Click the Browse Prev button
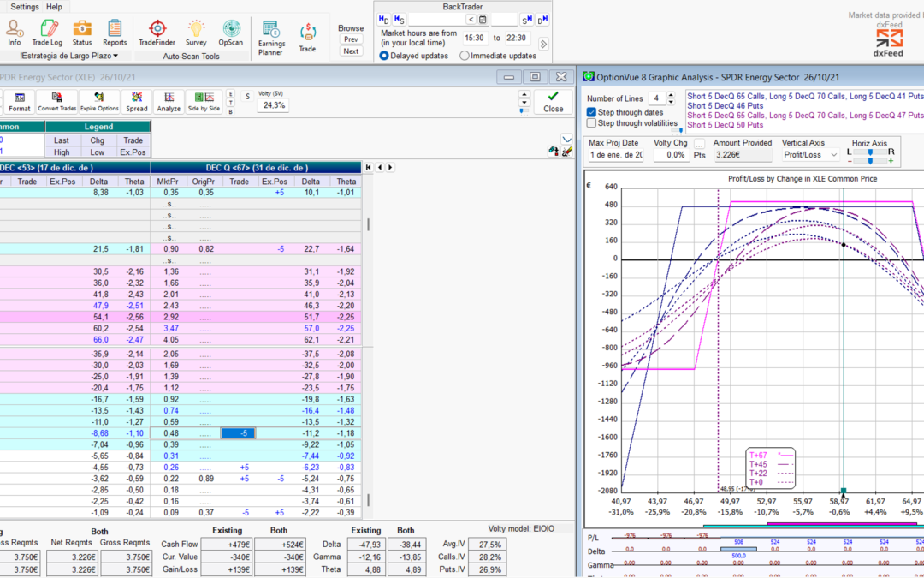Image resolution: width=924 pixels, height=578 pixels. [x=352, y=39]
